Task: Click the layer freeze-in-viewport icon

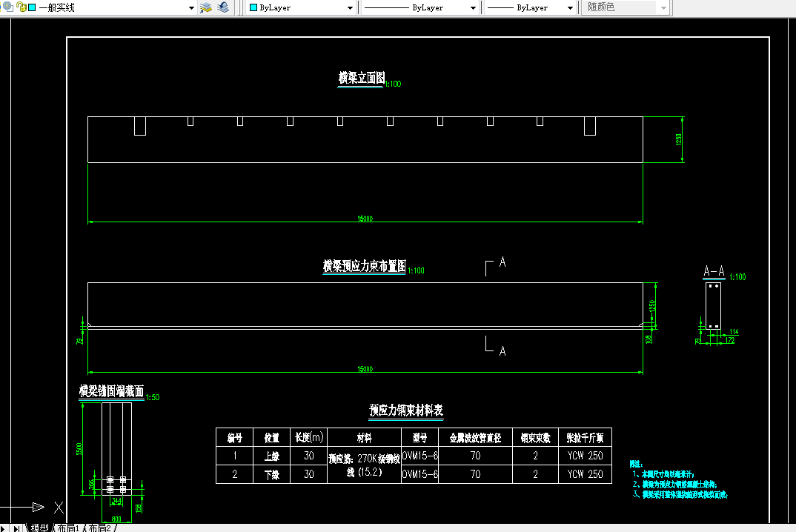Action: (8, 7)
